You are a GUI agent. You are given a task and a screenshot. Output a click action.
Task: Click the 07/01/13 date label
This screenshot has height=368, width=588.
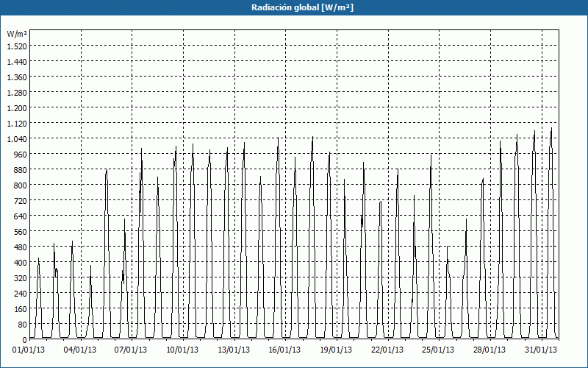(131, 350)
